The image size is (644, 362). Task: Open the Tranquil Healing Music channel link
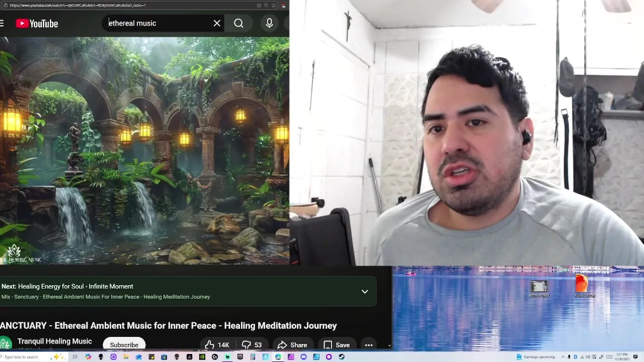(x=54, y=341)
